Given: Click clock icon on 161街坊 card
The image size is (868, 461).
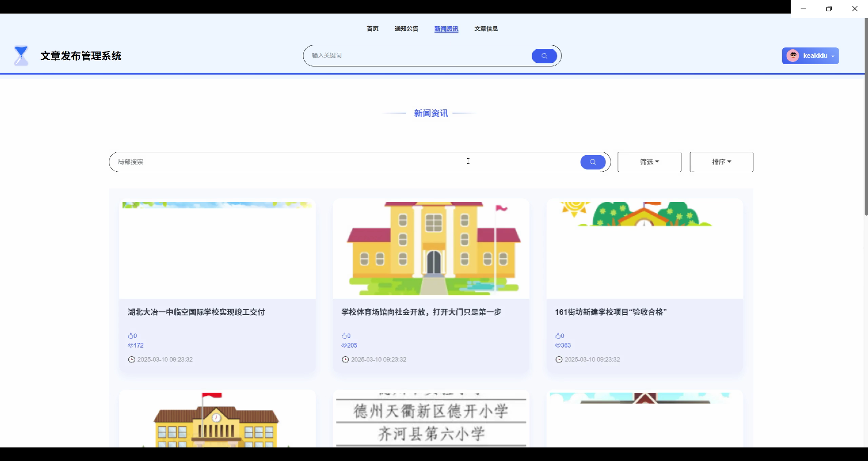Looking at the screenshot, I should 559,360.
